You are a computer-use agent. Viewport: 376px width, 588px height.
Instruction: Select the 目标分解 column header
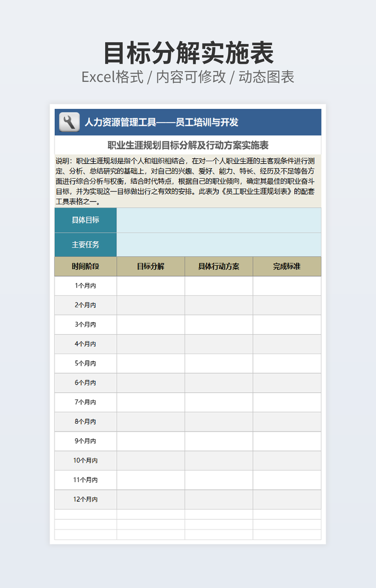click(x=151, y=266)
